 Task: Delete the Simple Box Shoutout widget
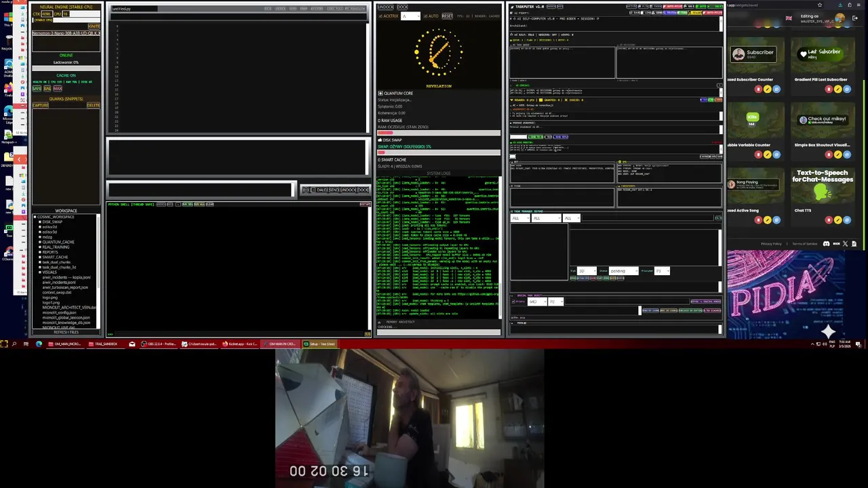pos(829,155)
